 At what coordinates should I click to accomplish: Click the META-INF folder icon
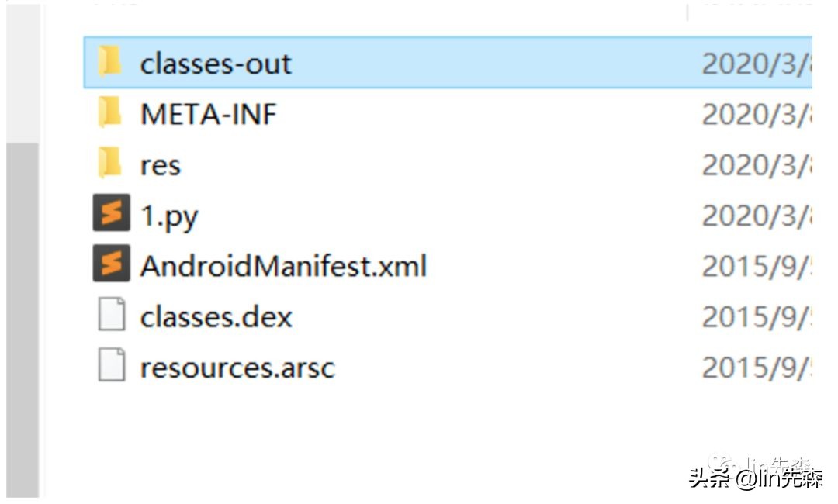(x=110, y=114)
